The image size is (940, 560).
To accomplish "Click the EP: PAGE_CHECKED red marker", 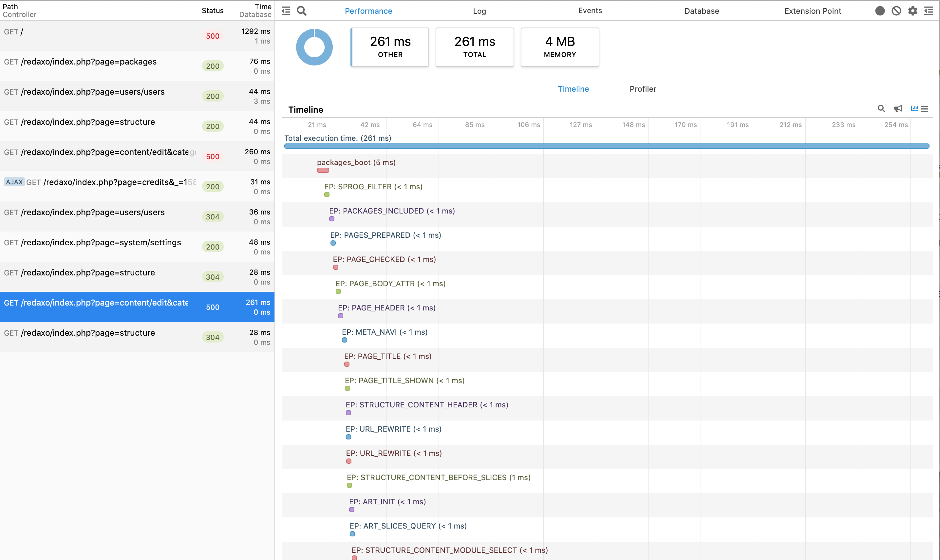I will (335, 267).
